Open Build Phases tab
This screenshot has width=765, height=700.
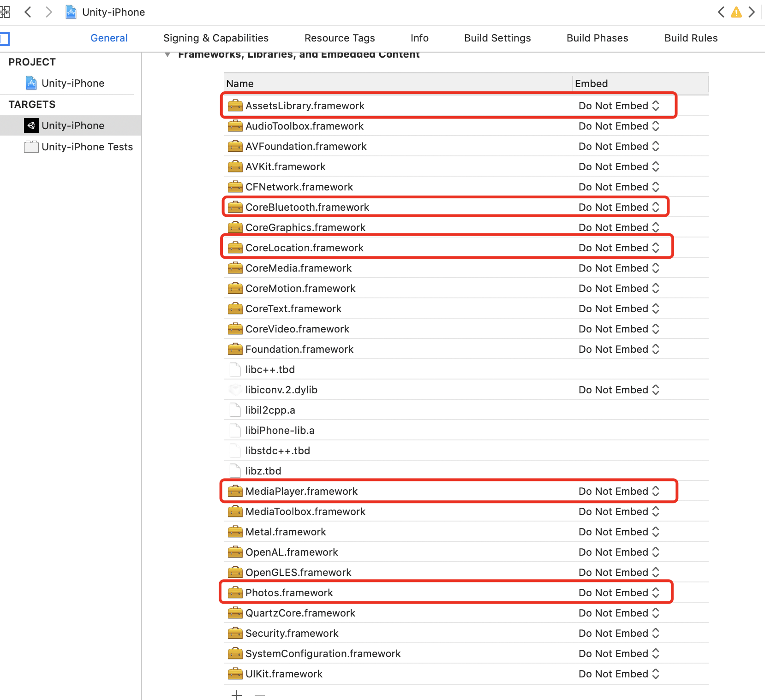[598, 38]
